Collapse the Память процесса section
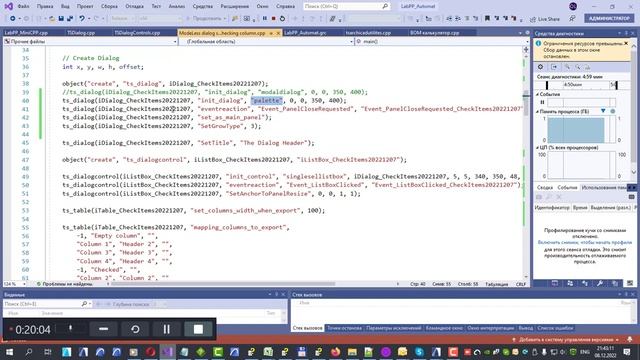This screenshot has width=640, height=360. [x=538, y=111]
